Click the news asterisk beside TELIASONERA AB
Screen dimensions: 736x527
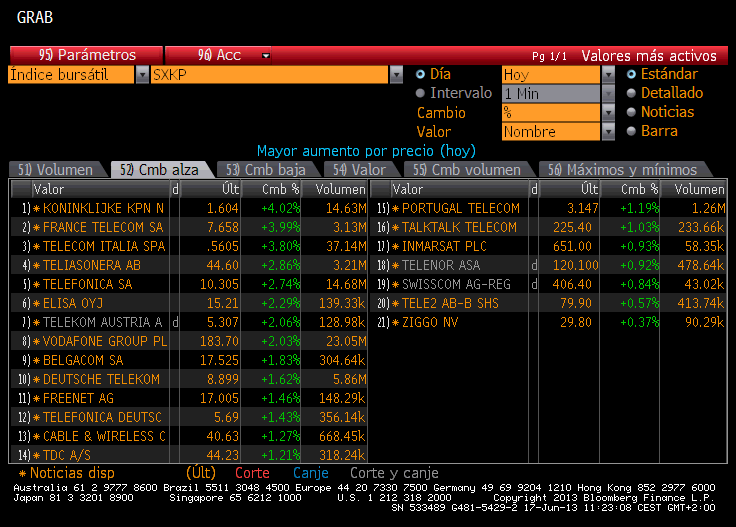[37, 266]
